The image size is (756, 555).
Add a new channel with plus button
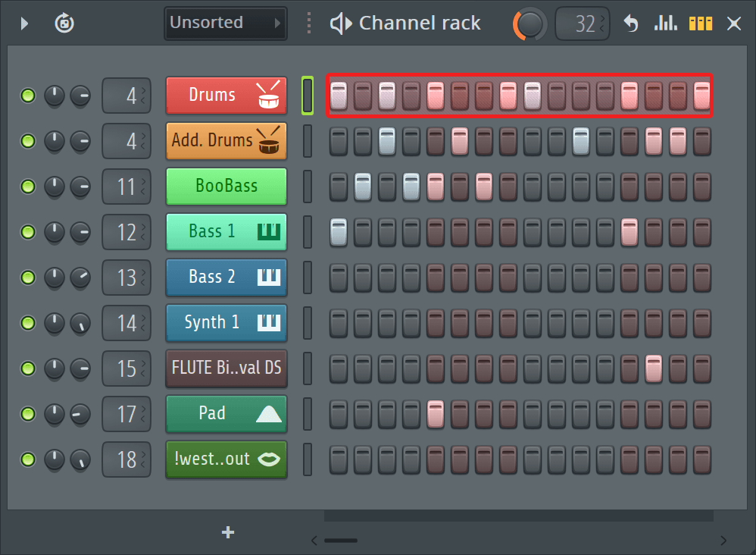click(x=228, y=532)
